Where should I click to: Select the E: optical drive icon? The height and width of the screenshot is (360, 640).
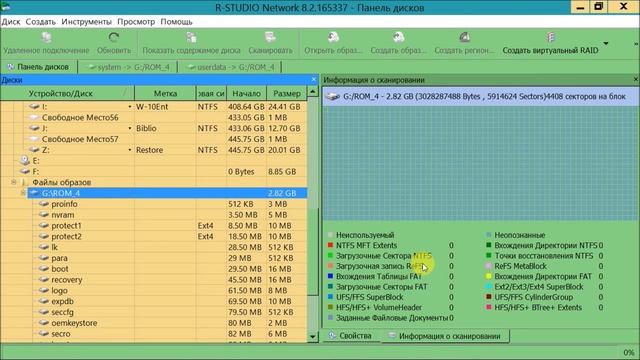point(25,160)
